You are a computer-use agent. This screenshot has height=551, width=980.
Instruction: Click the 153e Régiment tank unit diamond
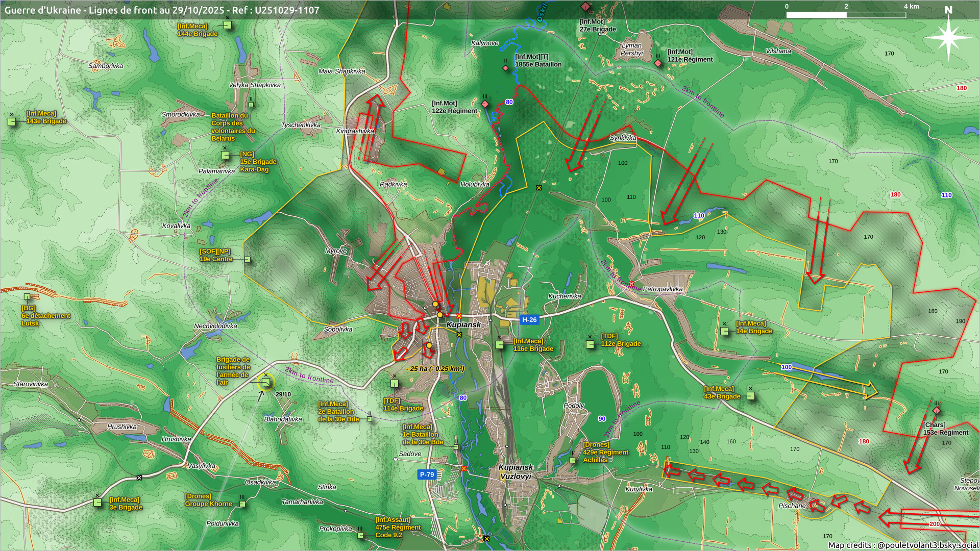point(936,411)
